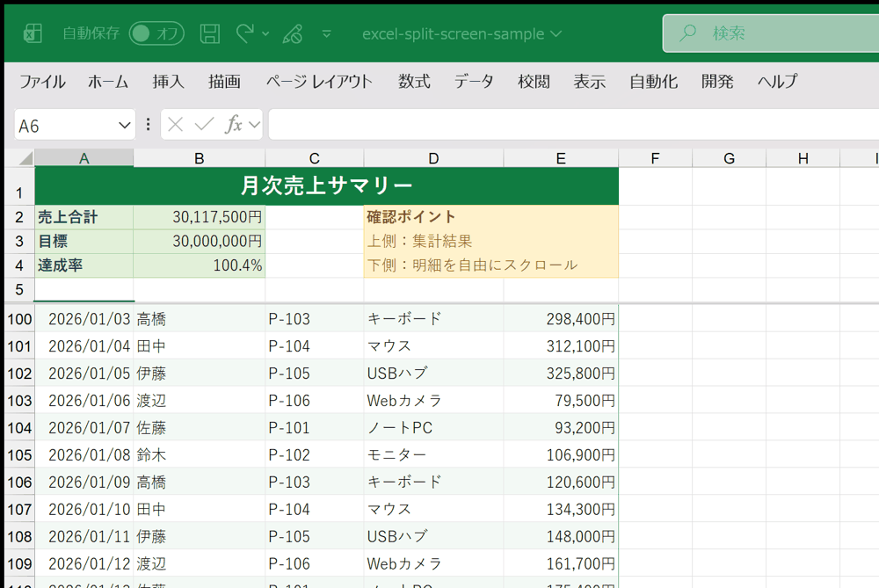Click the Save floppy disk icon
This screenshot has height=588, width=879.
click(x=210, y=33)
